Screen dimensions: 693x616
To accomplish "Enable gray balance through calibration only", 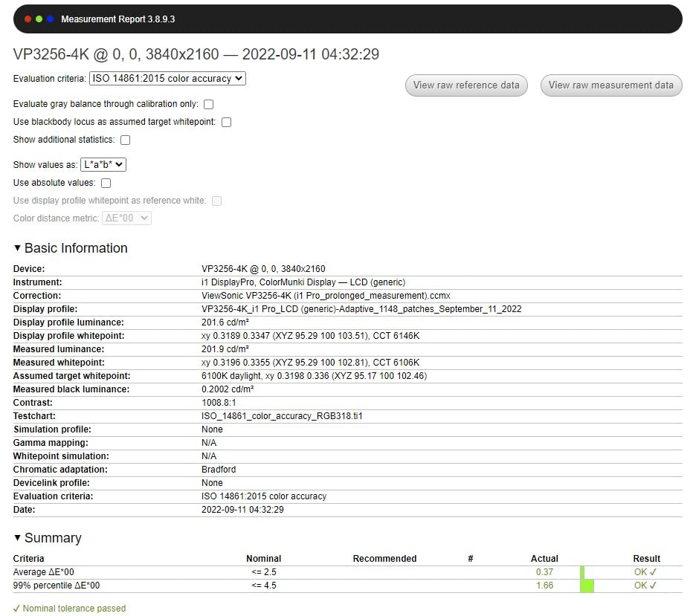I will click(209, 105).
